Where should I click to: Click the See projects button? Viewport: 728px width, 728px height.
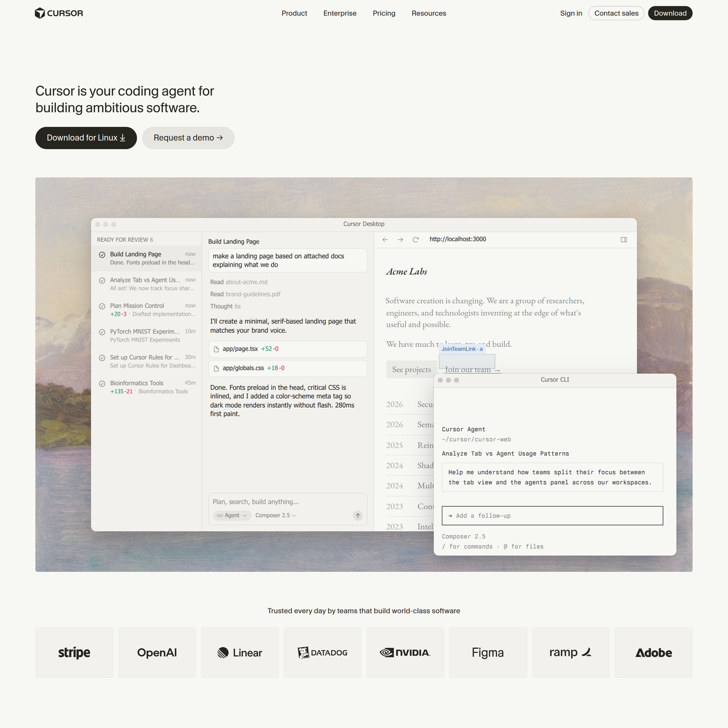[x=412, y=370]
